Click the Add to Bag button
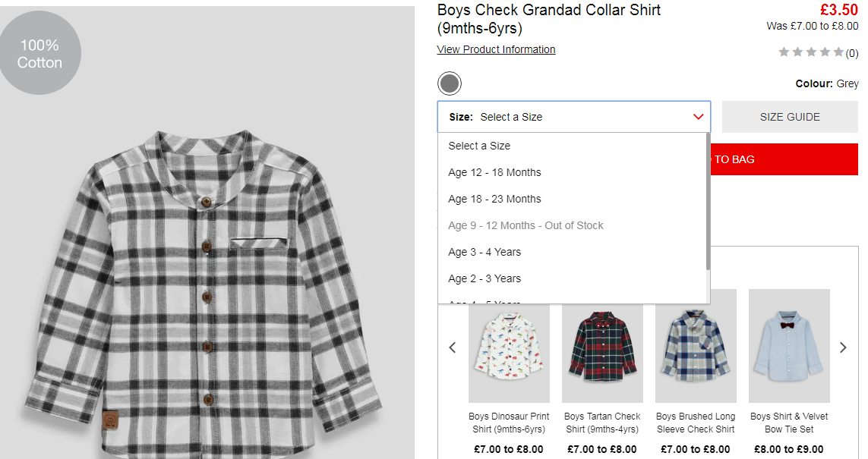868x459 pixels. point(784,159)
